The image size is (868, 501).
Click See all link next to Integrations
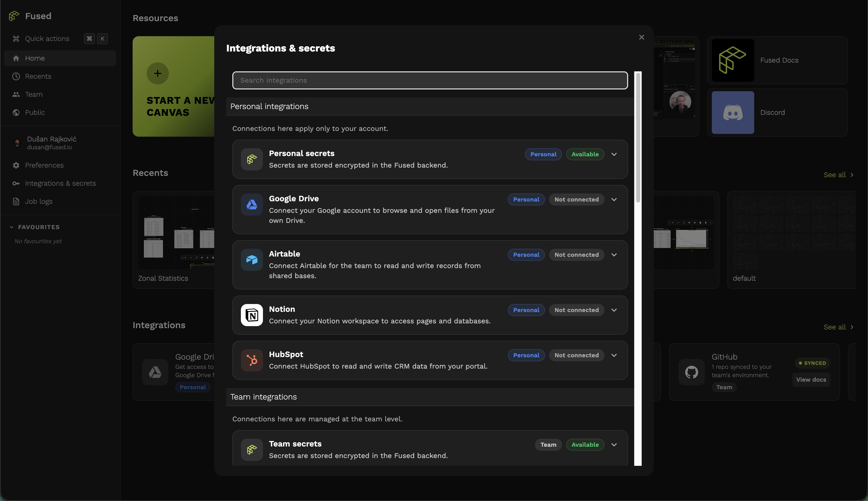pos(838,327)
